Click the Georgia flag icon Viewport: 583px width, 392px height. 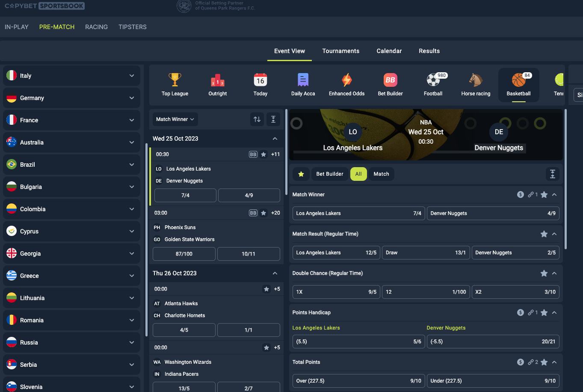[x=12, y=253]
